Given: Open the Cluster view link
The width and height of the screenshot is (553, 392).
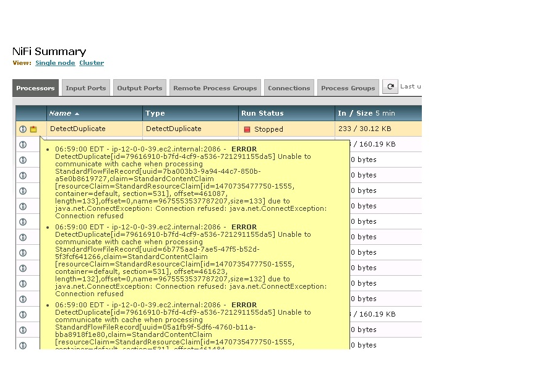Looking at the screenshot, I should [x=91, y=62].
